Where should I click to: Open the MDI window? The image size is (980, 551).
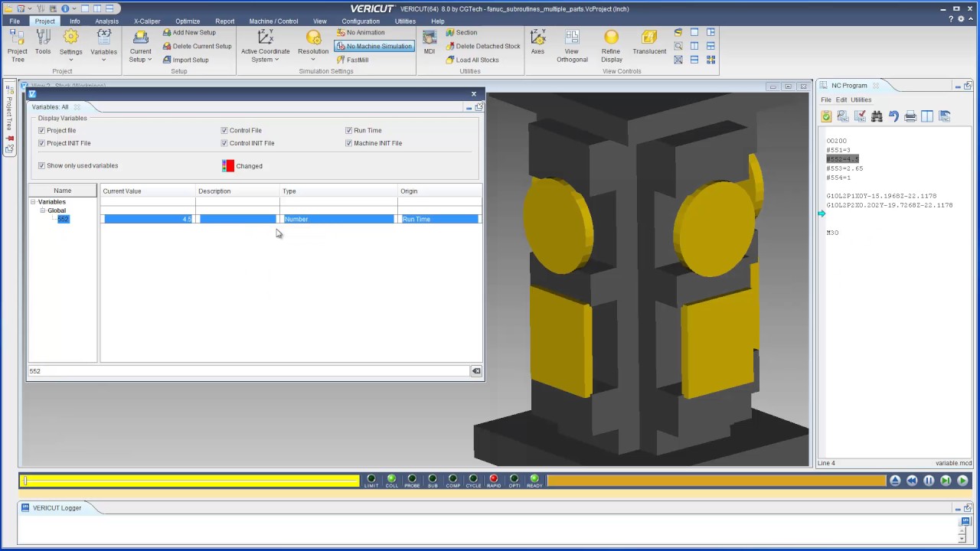(x=430, y=43)
